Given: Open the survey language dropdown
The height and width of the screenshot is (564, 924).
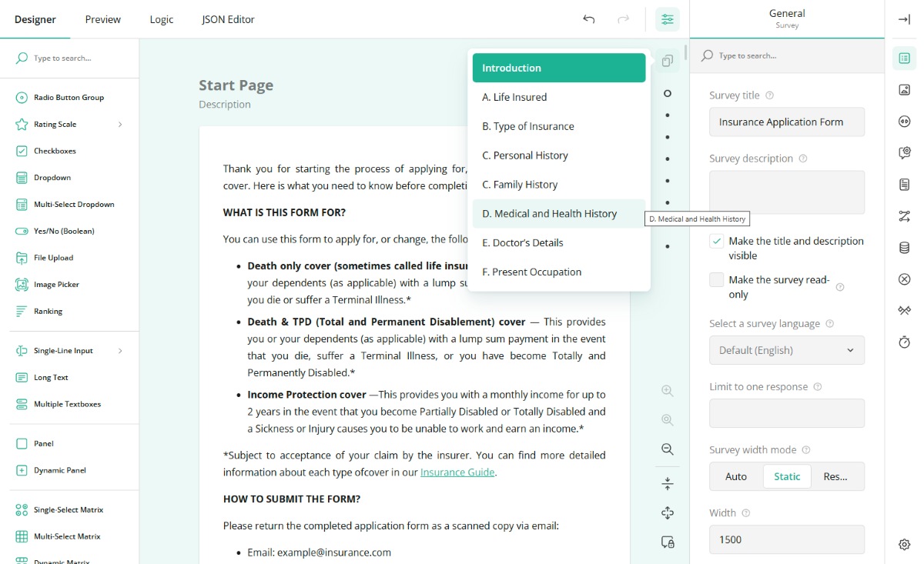Looking at the screenshot, I should coord(787,350).
